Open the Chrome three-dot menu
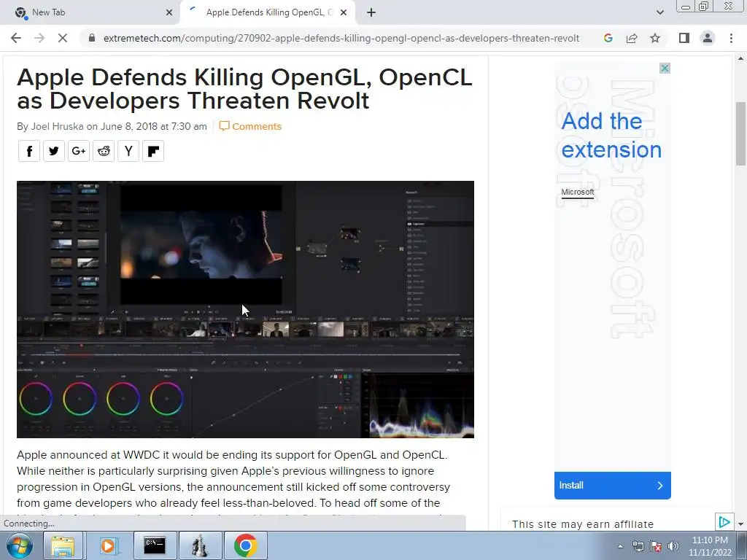This screenshot has height=560, width=747. 731,38
